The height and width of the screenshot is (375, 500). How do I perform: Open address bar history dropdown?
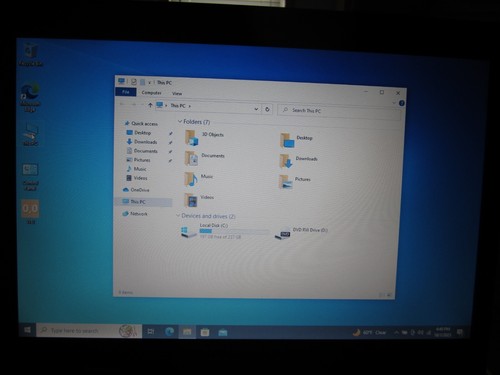(x=256, y=109)
